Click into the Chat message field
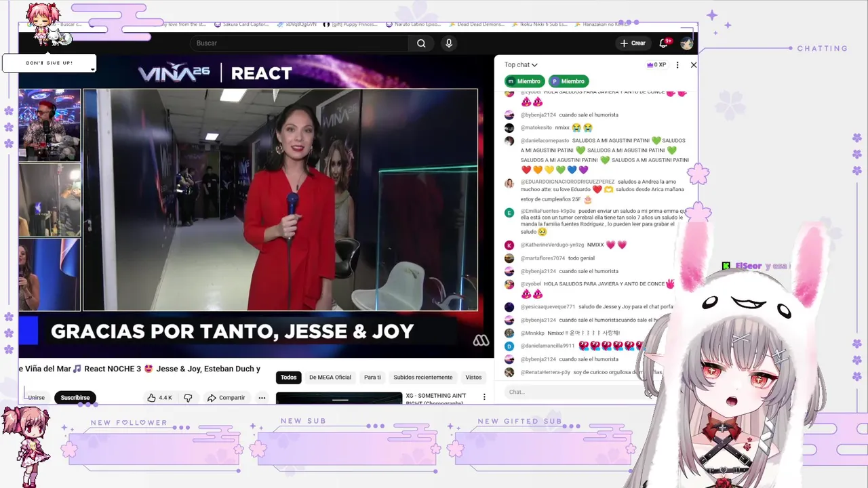 [x=576, y=392]
